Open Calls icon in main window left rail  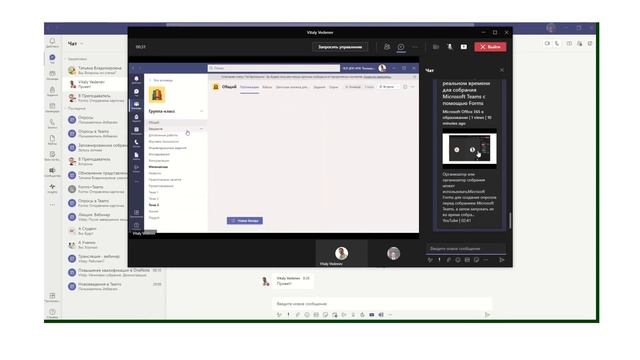point(52,123)
